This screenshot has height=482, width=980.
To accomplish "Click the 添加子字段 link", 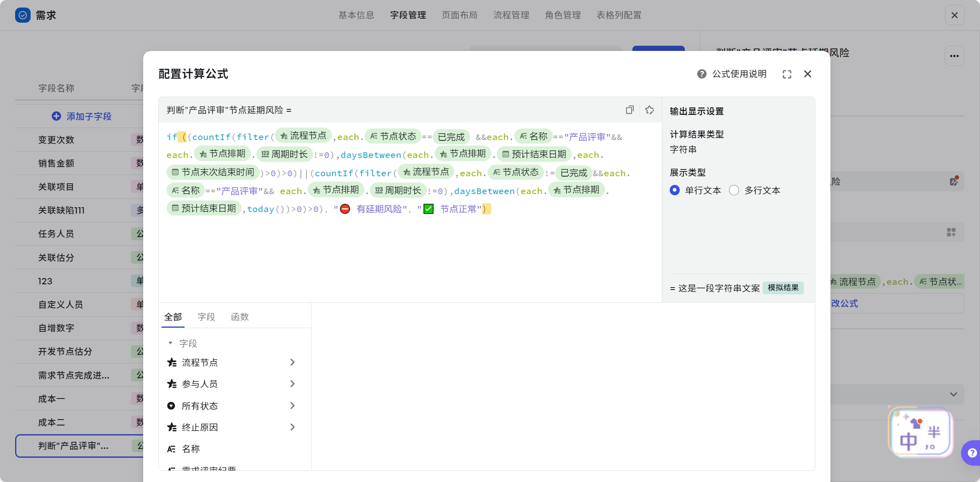I will 89,116.
